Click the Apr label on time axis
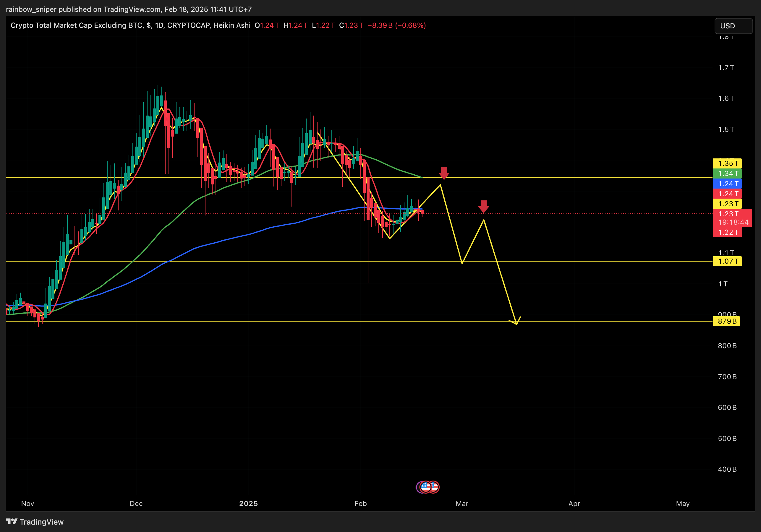Image resolution: width=761 pixels, height=532 pixels. (574, 504)
